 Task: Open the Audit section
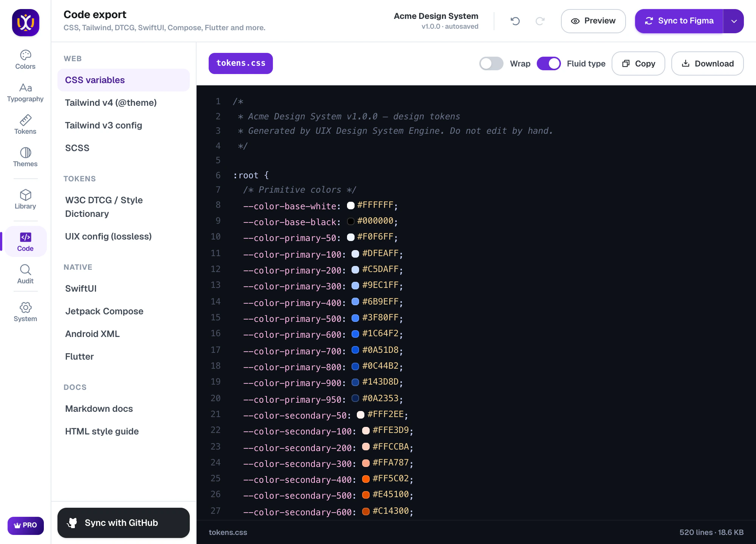tap(25, 274)
